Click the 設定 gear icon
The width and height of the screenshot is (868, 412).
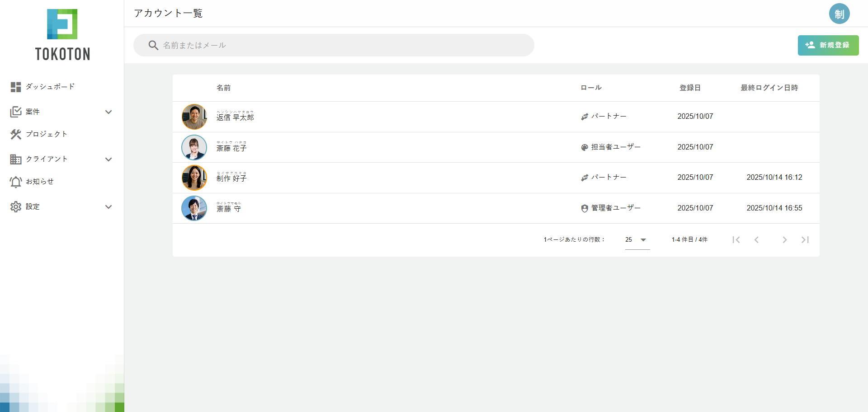pyautogui.click(x=16, y=207)
